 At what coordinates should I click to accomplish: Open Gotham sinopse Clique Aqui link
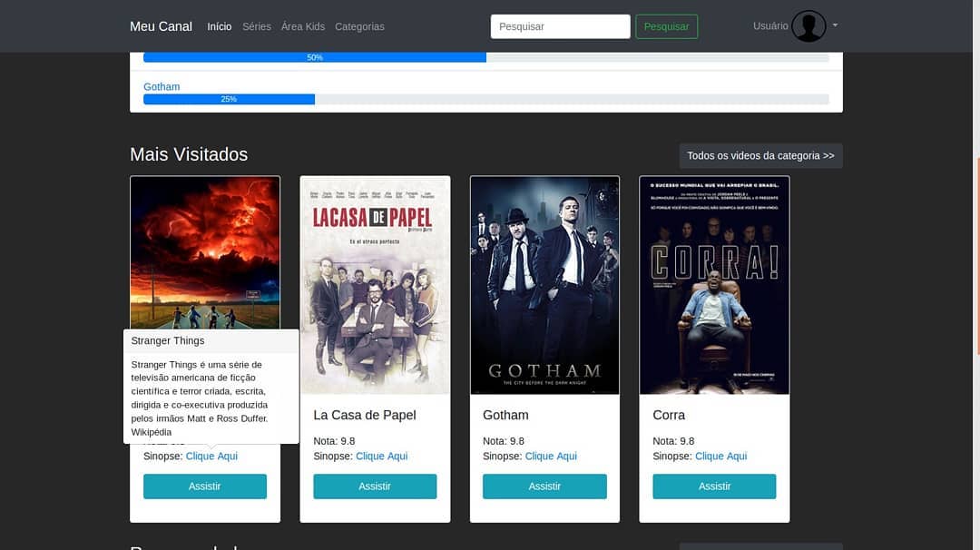551,457
